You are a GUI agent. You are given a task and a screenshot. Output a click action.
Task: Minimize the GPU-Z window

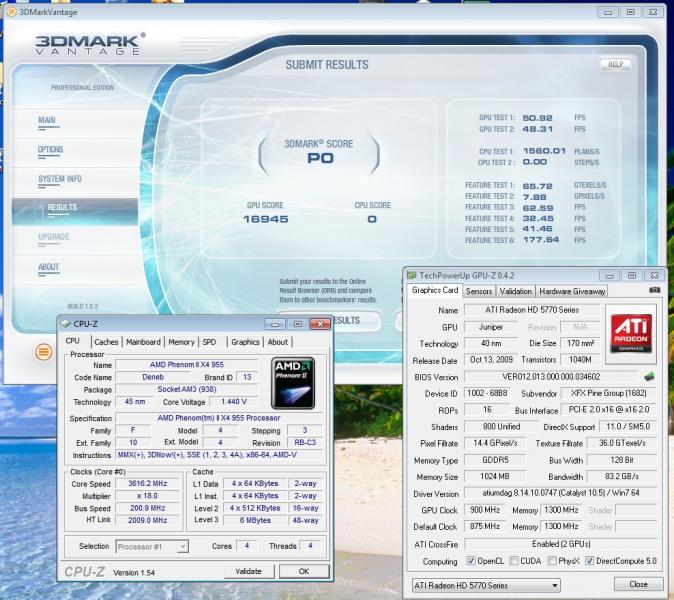[609, 276]
